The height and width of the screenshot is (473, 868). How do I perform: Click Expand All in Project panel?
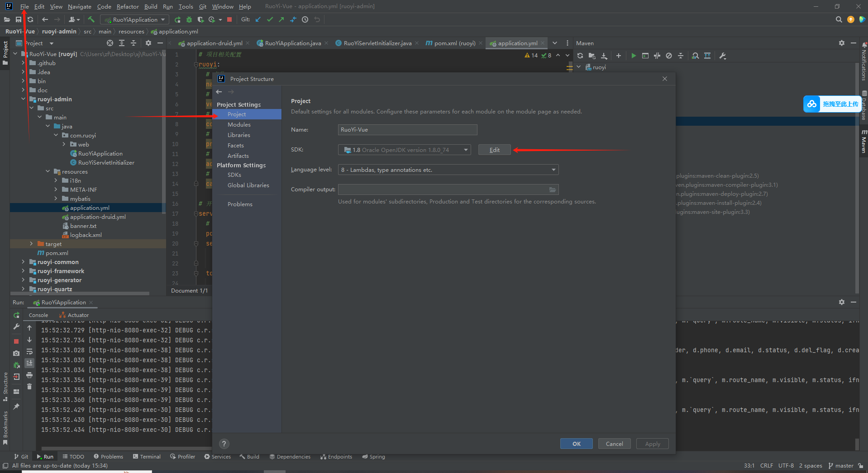[122, 43]
